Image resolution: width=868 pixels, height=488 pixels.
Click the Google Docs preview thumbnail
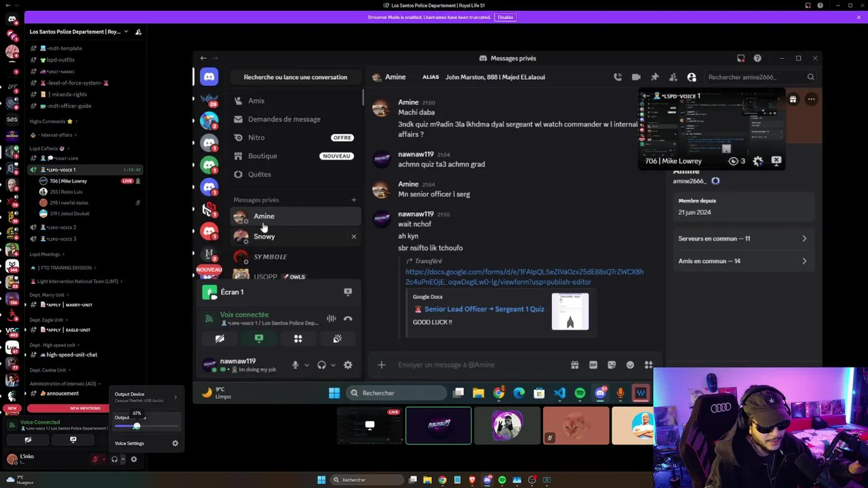click(570, 312)
